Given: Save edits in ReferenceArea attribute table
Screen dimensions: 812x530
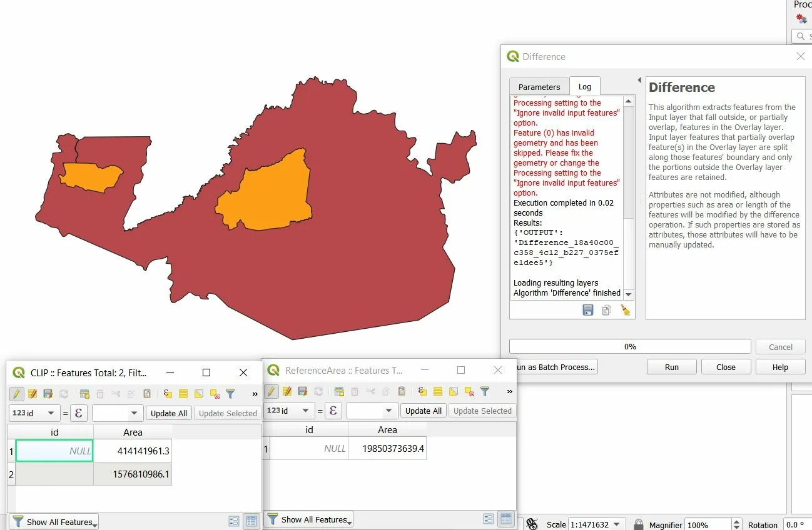Looking at the screenshot, I should pos(303,391).
